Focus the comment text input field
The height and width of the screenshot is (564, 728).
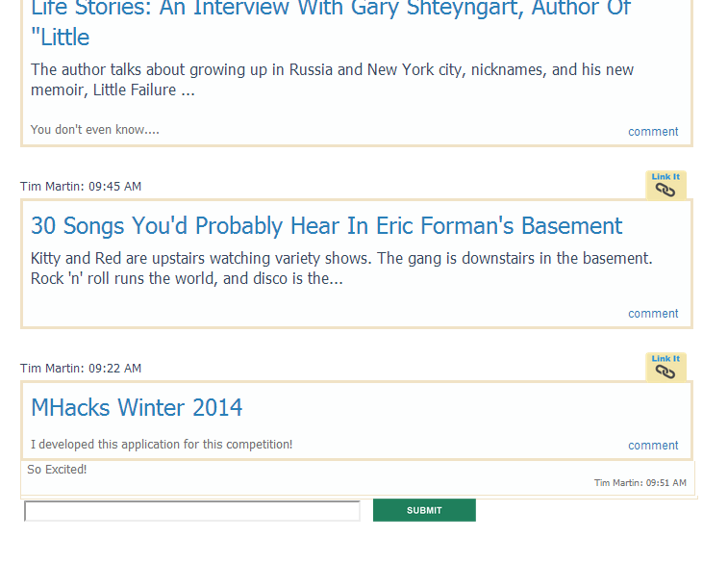192,511
